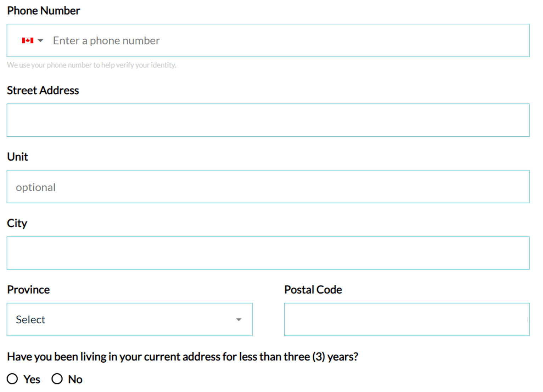
Task: Click the optional Unit input field
Action: point(268,187)
